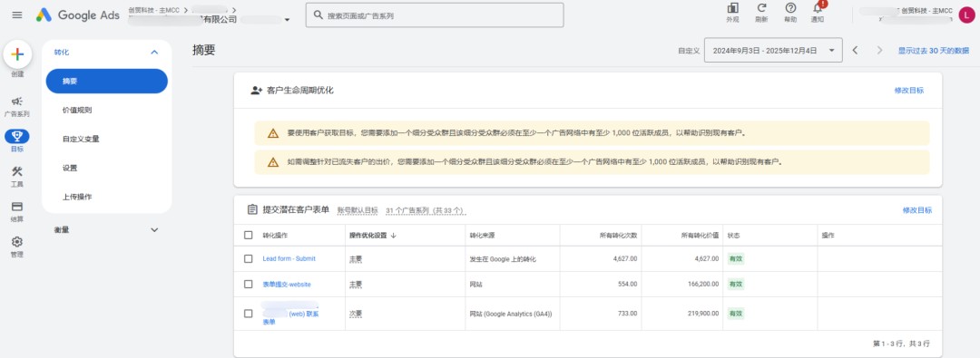Tick checkbox for Lead form - Submit

tap(249, 258)
